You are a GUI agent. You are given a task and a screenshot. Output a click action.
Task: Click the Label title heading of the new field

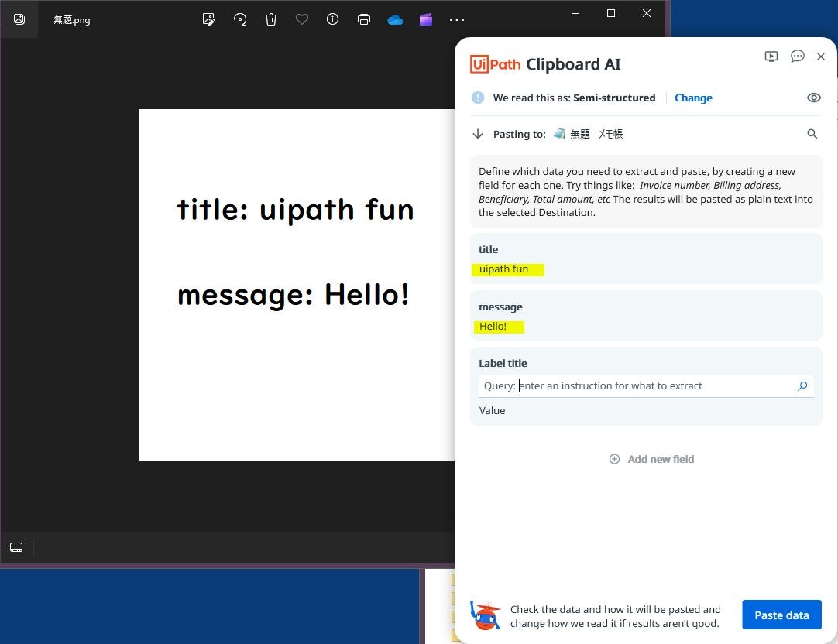tap(503, 363)
